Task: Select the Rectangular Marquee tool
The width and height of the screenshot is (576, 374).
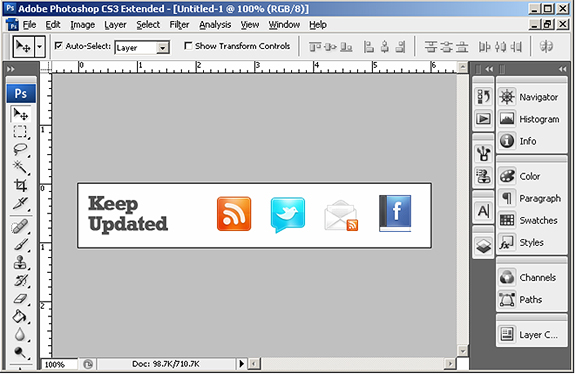Action: (x=21, y=132)
